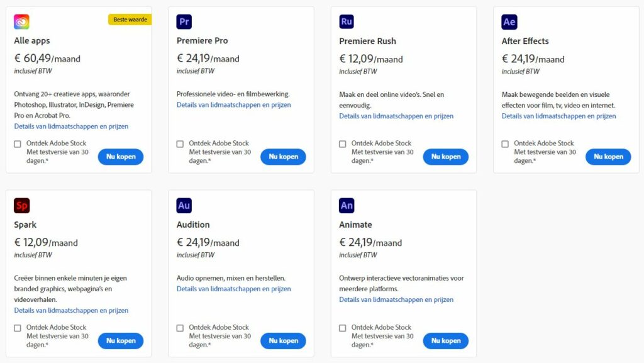Toggle Adobe Stock checkbox in Spark card
The width and height of the screenshot is (644, 363).
click(18, 328)
